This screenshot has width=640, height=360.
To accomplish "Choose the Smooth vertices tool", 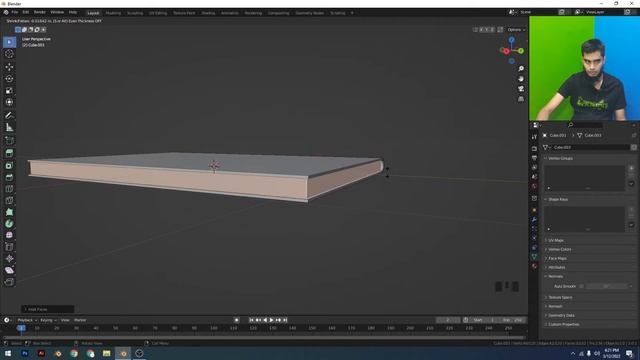I will coord(9,235).
